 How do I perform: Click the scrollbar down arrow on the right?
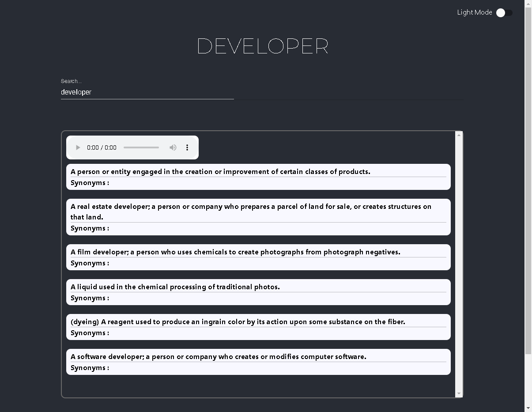click(x=528, y=408)
